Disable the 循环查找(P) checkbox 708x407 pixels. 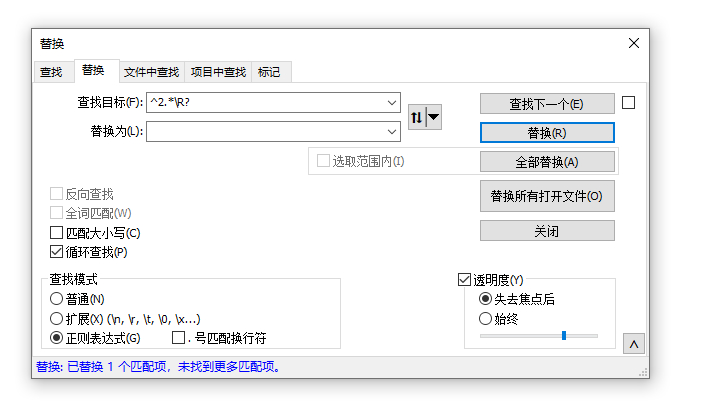click(56, 252)
